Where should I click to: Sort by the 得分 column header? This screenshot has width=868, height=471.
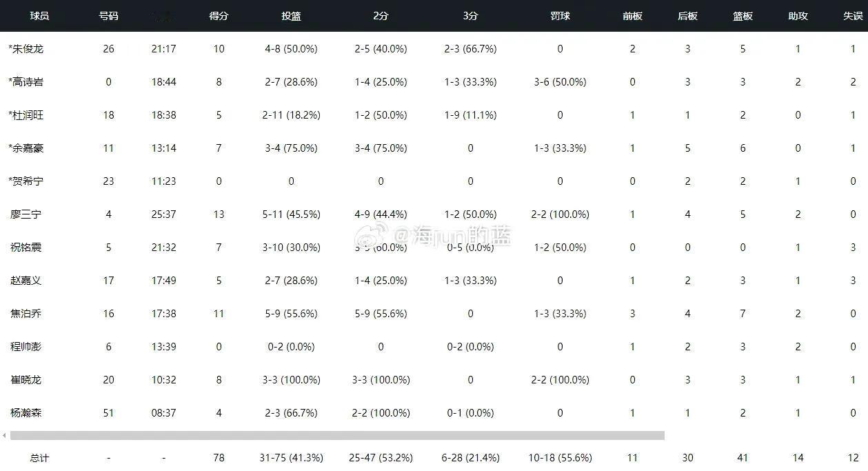click(x=219, y=16)
